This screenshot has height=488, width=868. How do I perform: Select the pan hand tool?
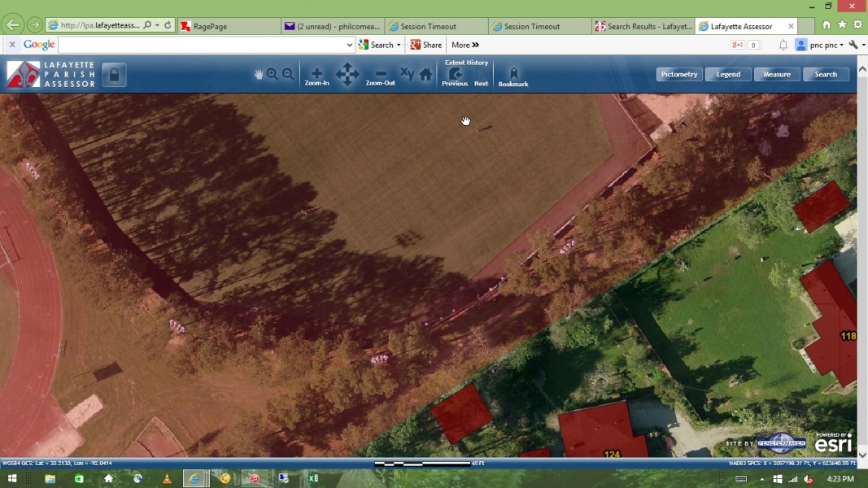click(x=259, y=74)
